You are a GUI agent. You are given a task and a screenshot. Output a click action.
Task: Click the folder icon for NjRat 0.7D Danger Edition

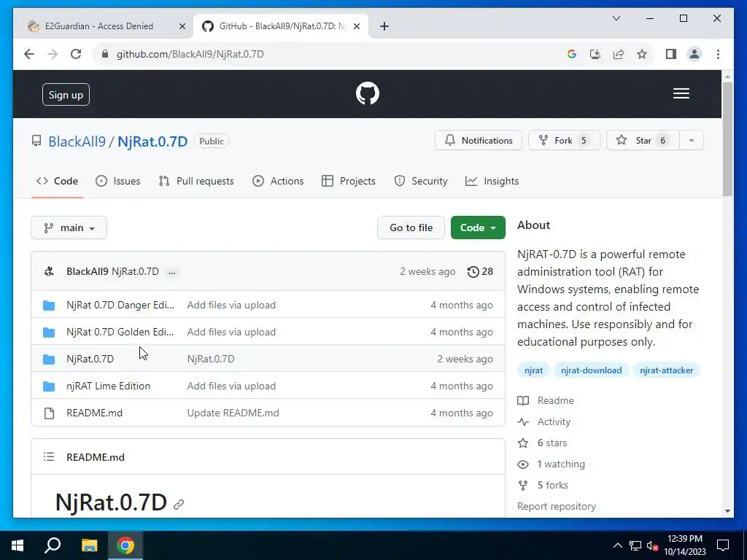[49, 306]
